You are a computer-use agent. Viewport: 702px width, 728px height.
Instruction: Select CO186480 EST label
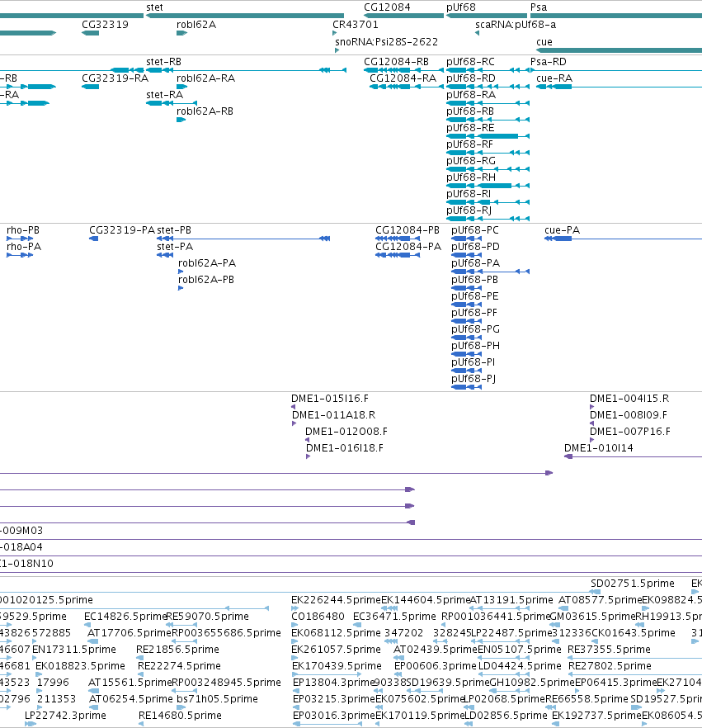(318, 616)
